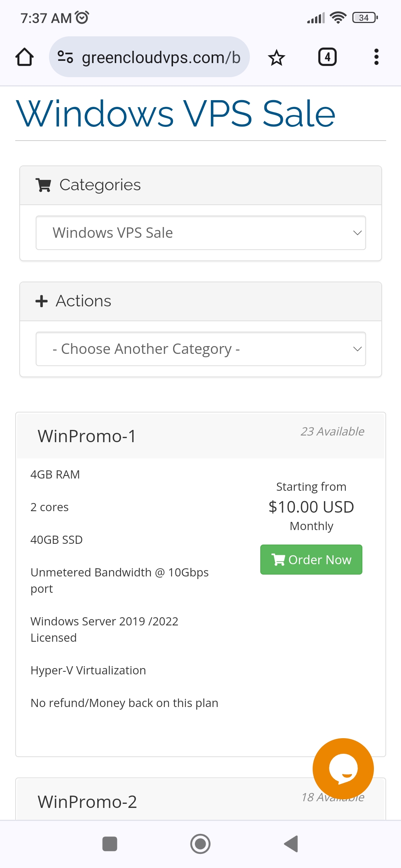Tap the Android back navigation button

point(291,844)
